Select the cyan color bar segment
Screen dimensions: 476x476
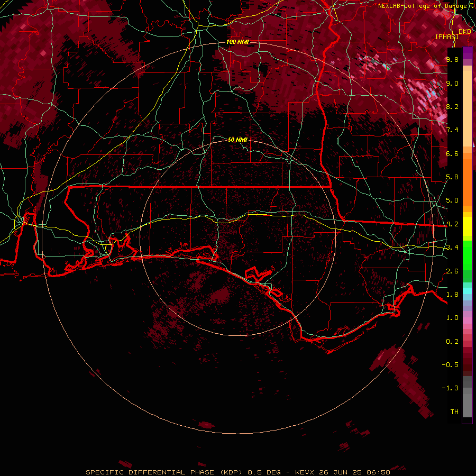click(467, 291)
